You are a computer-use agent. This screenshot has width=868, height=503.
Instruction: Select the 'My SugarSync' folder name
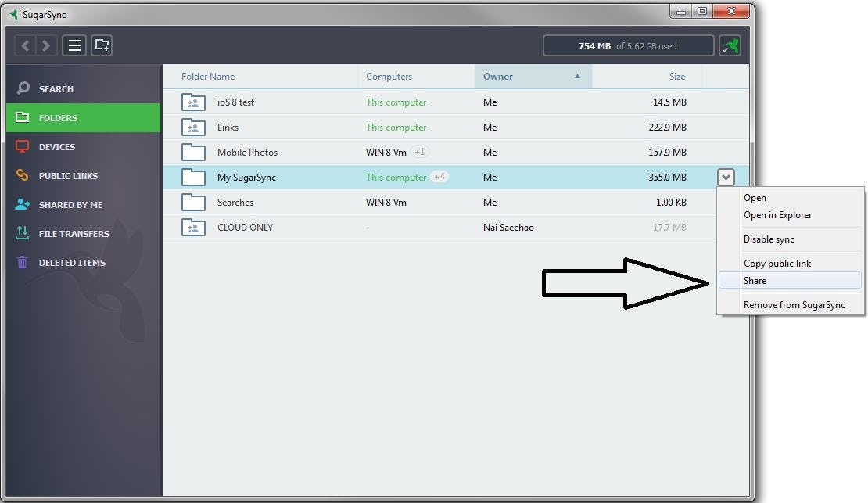click(246, 178)
